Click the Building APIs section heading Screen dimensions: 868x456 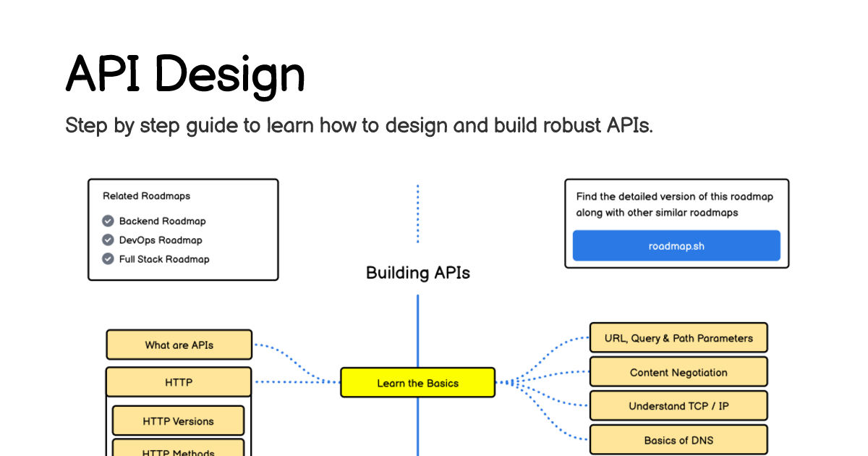coord(417,273)
